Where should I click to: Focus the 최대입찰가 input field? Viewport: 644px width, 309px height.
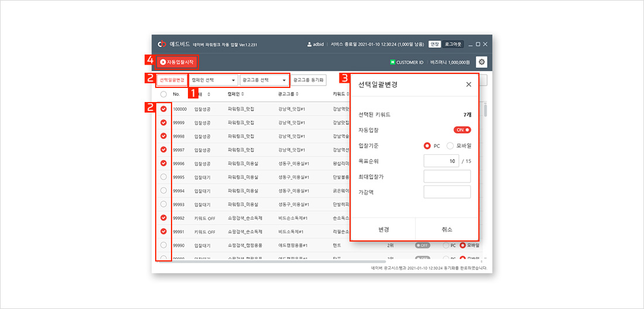tap(447, 176)
